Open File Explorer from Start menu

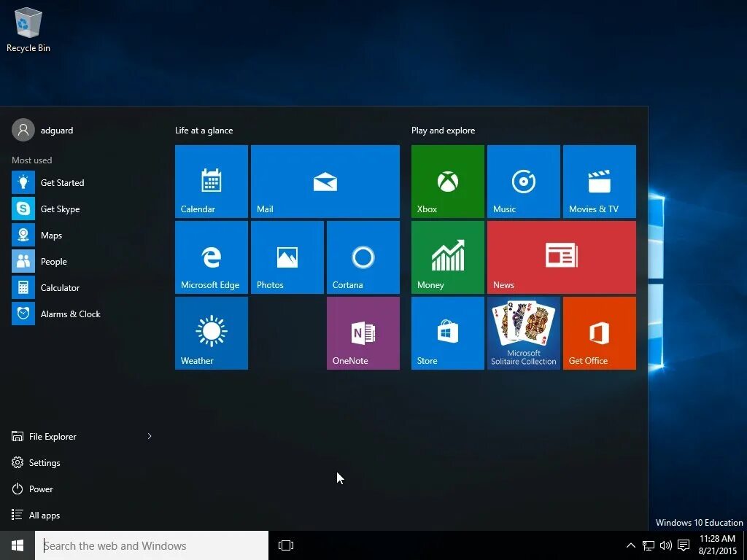tap(44, 436)
